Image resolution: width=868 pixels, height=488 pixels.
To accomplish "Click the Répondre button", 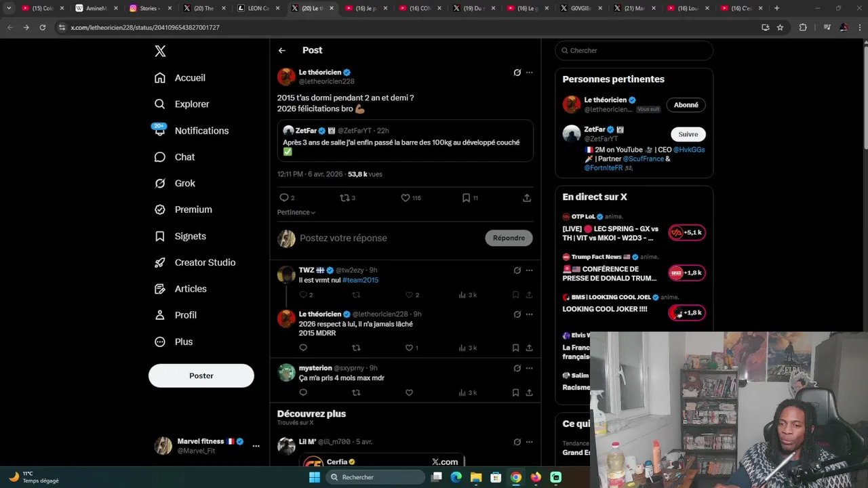I will click(x=509, y=238).
